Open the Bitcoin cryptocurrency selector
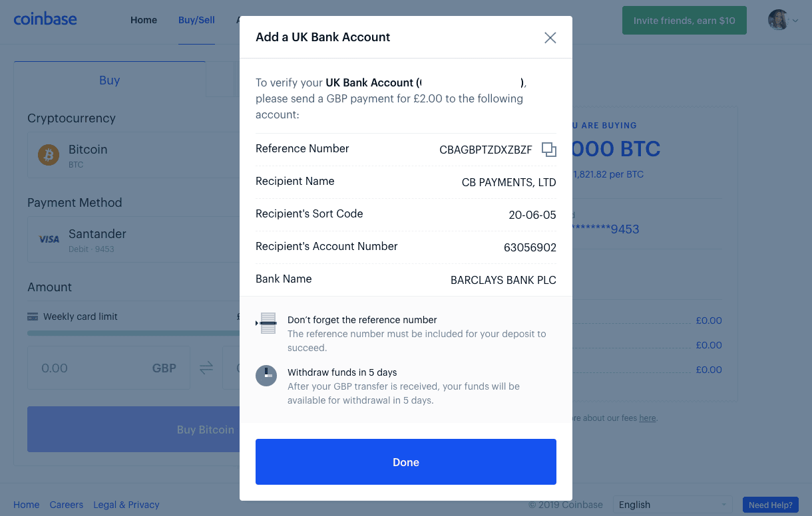The height and width of the screenshot is (516, 812). coord(134,155)
